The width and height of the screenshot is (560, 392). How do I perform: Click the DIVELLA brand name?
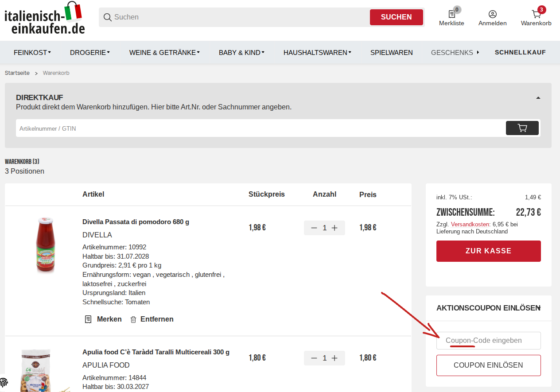pos(97,235)
